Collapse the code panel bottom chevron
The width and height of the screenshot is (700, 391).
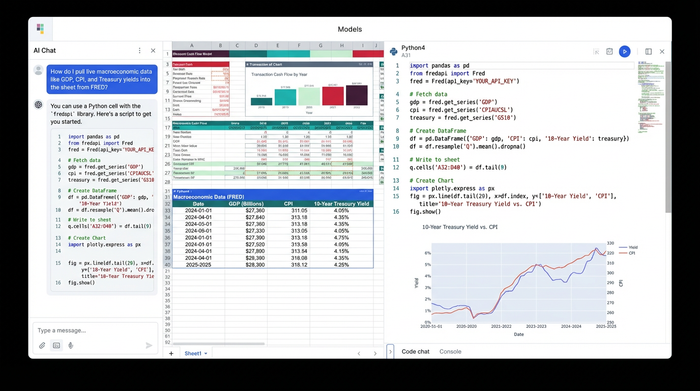pos(390,352)
